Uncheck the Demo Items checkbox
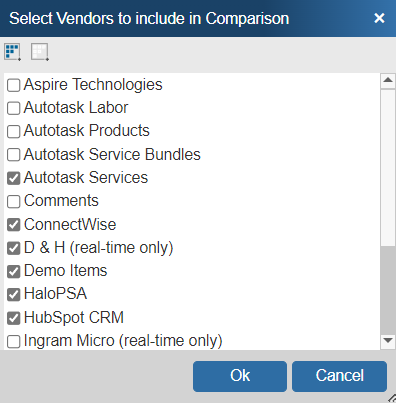396x403 pixels. pyautogui.click(x=14, y=271)
